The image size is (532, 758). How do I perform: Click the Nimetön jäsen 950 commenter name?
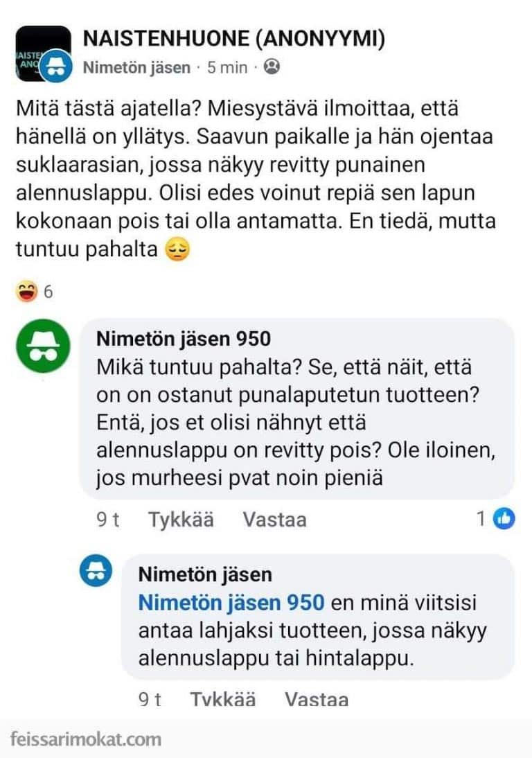point(183,339)
